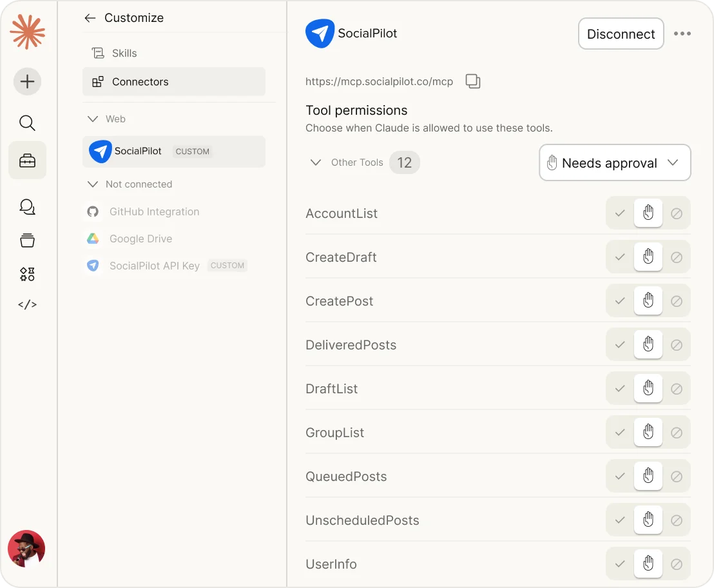The width and height of the screenshot is (714, 588).
Task: Click the SocialPilot logo next to the title
Action: coord(320,32)
